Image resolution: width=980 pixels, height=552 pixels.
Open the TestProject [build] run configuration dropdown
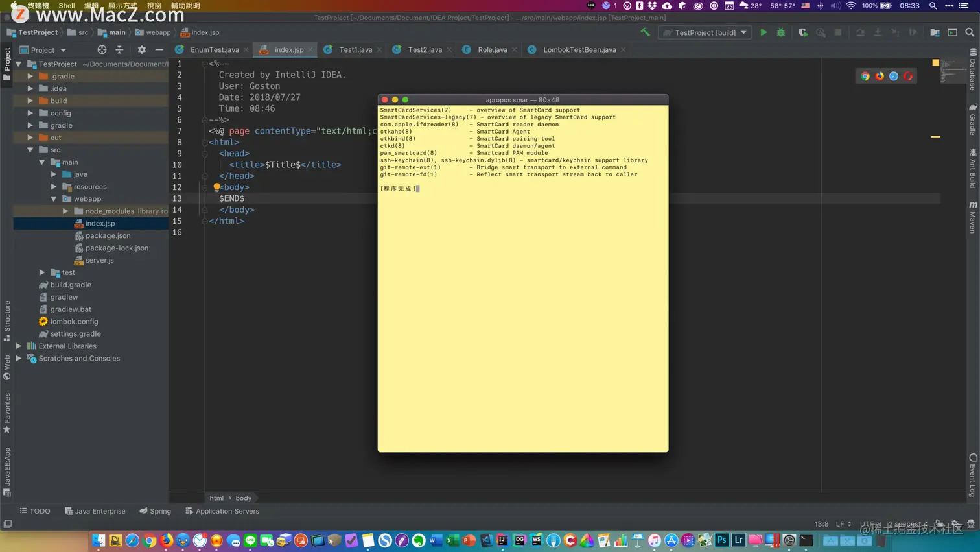(705, 32)
